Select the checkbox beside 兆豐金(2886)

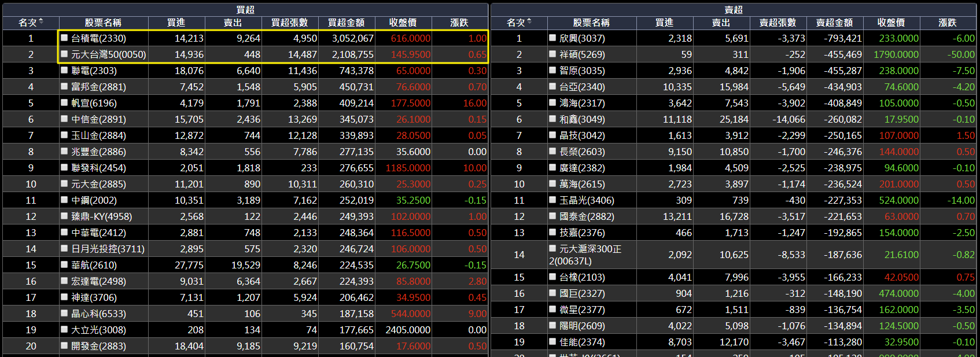[65, 151]
